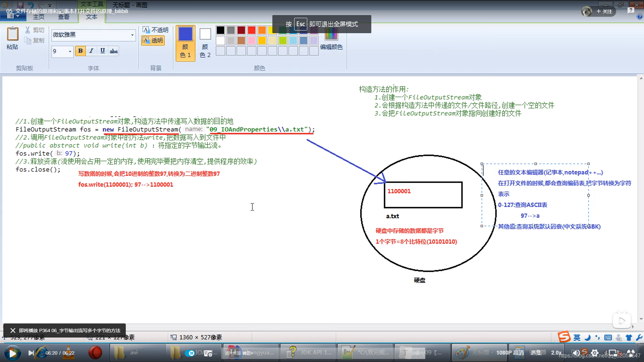Select opaque background (不透明) option
This screenshot has height=362, width=644.
(155, 30)
